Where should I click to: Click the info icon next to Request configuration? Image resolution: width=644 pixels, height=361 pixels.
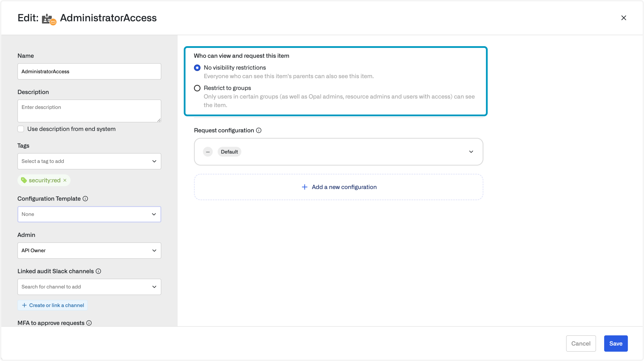259,130
